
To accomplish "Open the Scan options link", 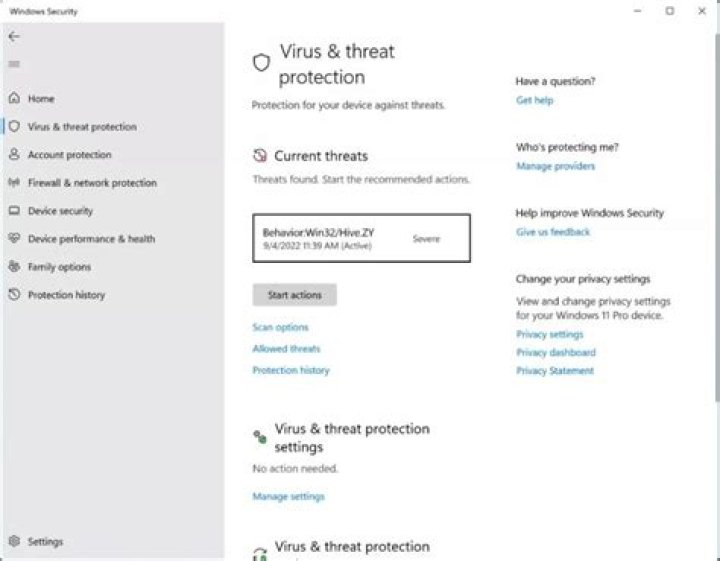I will point(280,328).
